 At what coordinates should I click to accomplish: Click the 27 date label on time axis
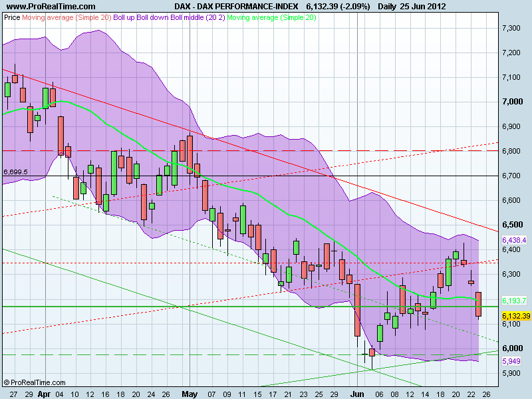tap(13, 394)
